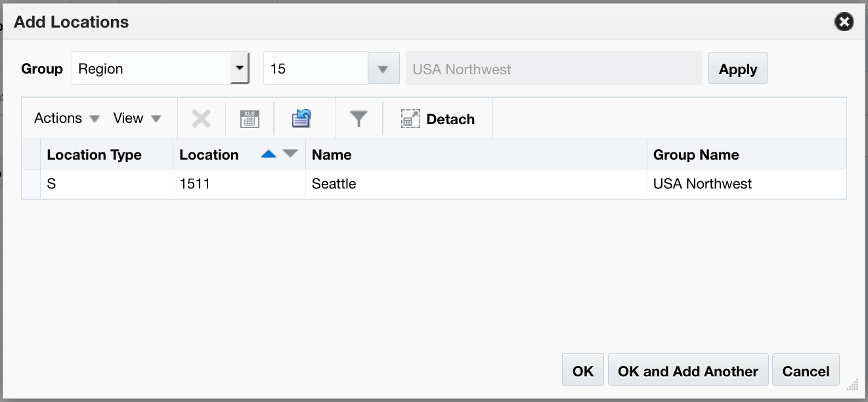Image resolution: width=868 pixels, height=402 pixels.
Task: Select the Seattle location row
Action: click(x=334, y=184)
